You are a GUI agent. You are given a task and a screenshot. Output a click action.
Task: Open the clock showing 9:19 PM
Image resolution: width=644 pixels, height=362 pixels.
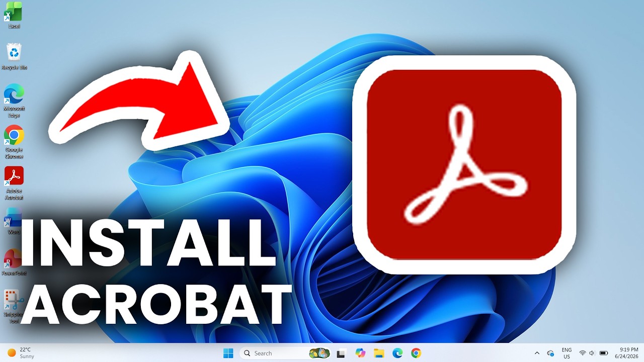626,353
